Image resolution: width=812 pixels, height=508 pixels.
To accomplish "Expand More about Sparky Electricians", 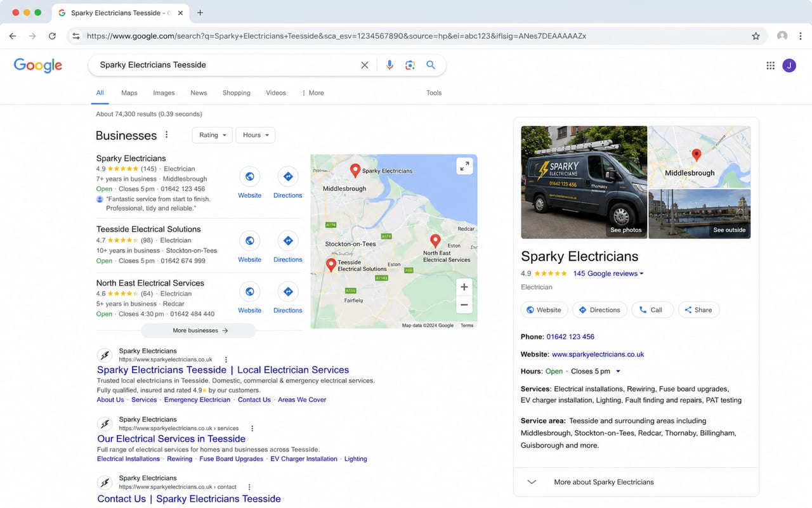I will [x=636, y=482].
